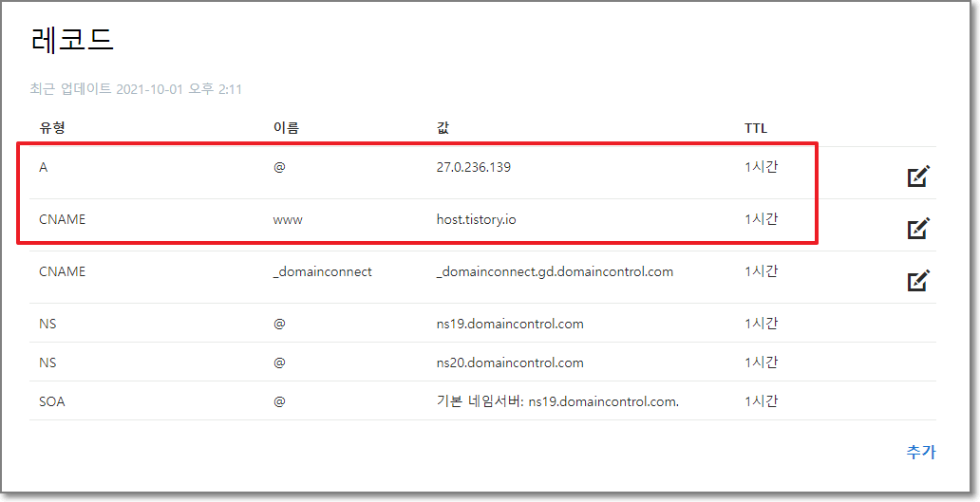Select the ns19.domaincontrol.com NS value

coord(510,324)
